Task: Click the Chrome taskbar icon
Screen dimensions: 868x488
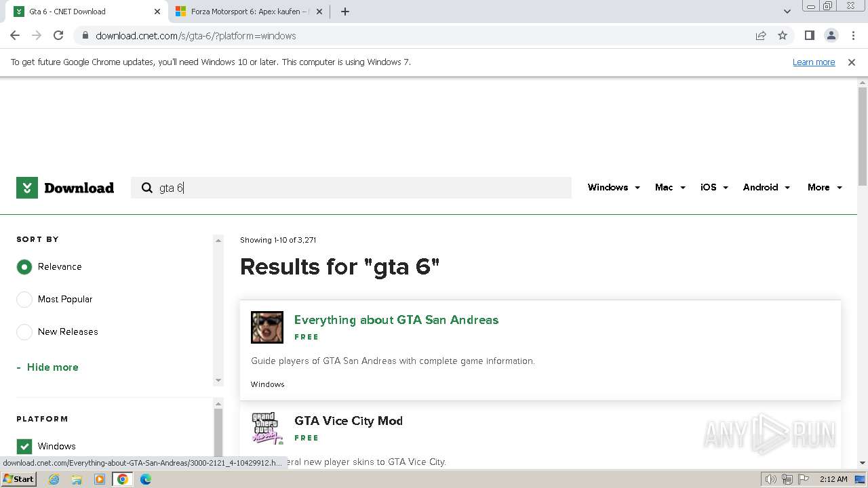Action: click(x=122, y=479)
